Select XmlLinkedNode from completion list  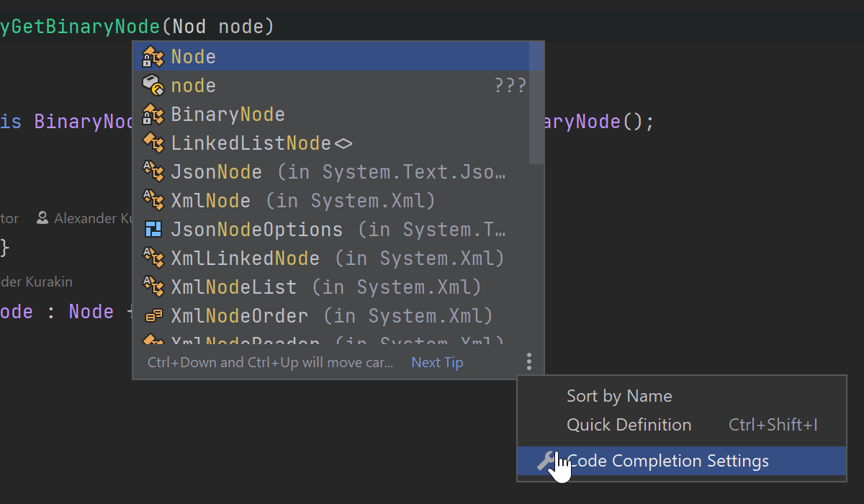point(245,258)
